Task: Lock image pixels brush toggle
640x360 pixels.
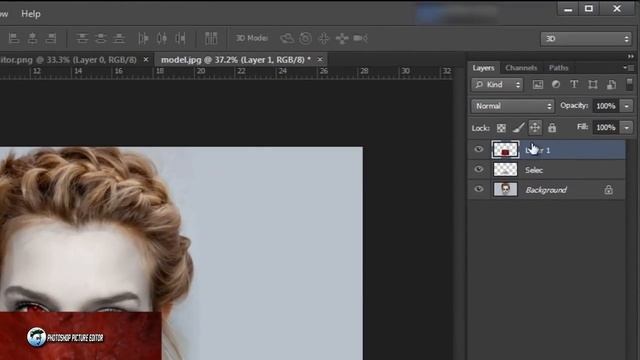Action: pos(518,128)
